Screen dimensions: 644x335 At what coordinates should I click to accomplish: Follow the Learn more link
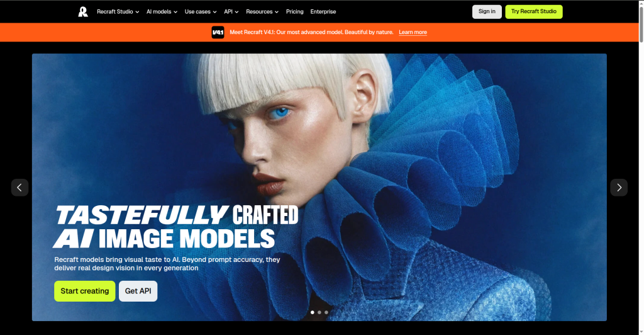pos(413,32)
